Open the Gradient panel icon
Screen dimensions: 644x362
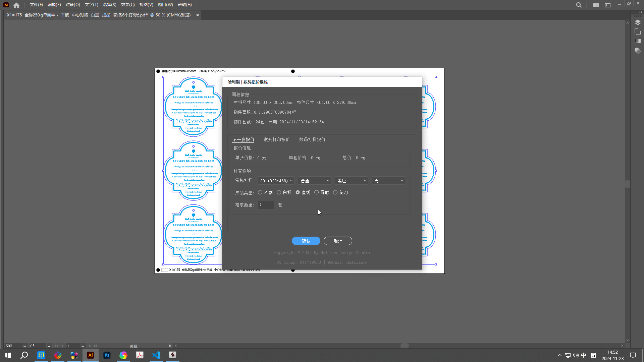[x=638, y=41]
